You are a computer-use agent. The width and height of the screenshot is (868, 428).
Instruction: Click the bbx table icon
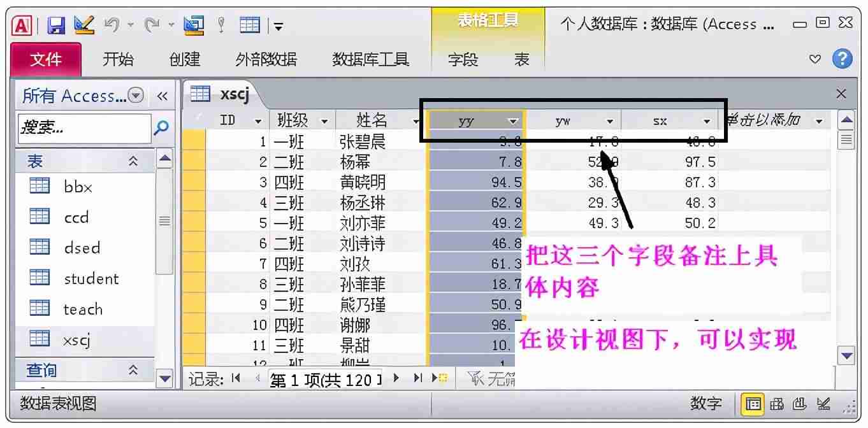[40, 186]
